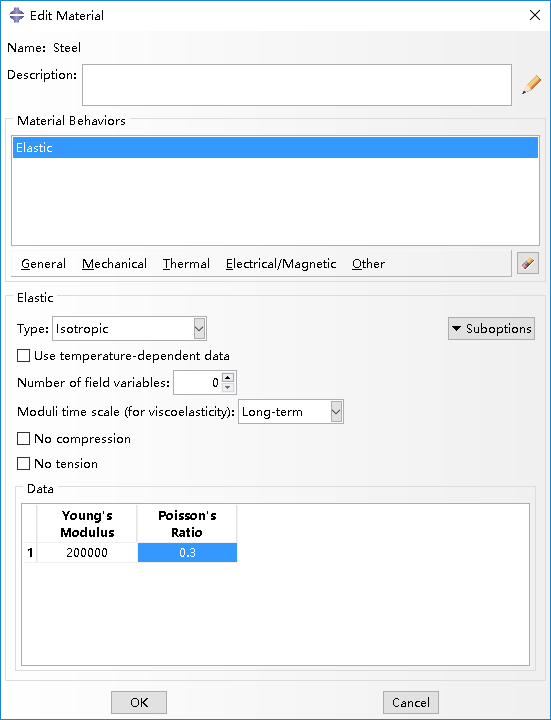
Task: Select the Poisson's Ratio cell 0.3
Action: coord(187,552)
